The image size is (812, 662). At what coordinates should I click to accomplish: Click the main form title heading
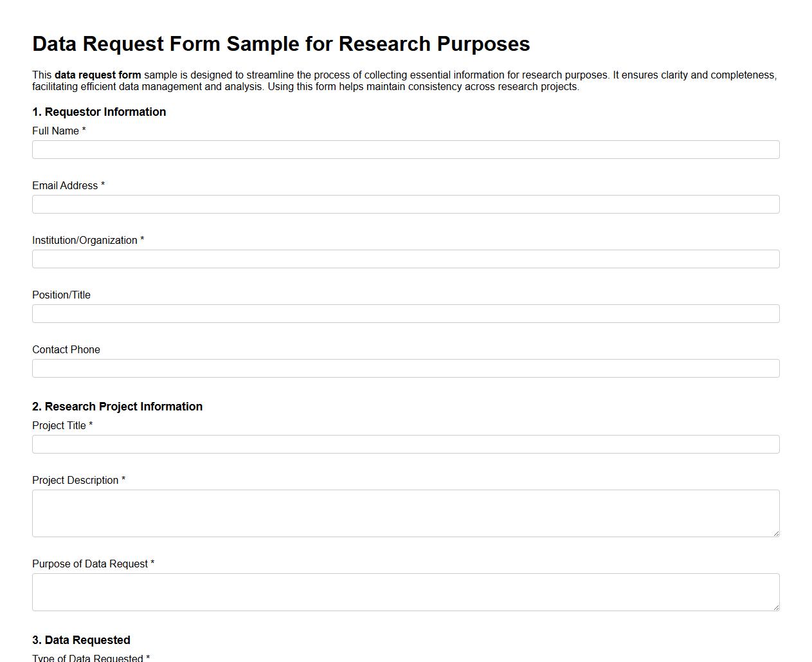point(281,44)
